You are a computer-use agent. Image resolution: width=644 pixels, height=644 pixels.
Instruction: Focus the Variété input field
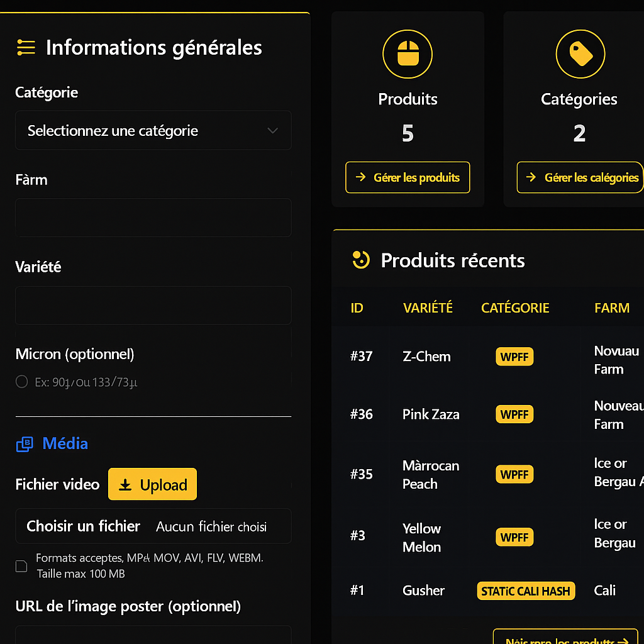point(153,305)
